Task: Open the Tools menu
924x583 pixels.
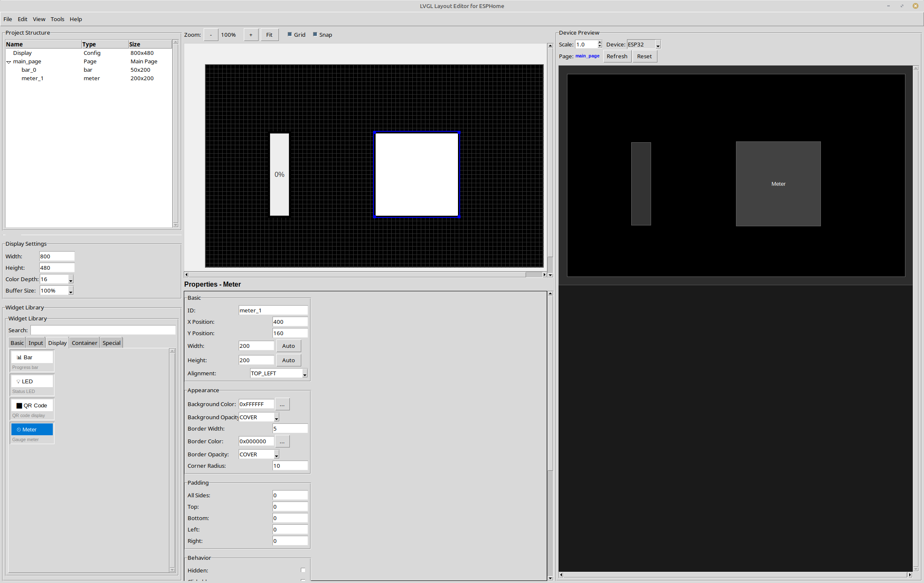Action: (57, 19)
